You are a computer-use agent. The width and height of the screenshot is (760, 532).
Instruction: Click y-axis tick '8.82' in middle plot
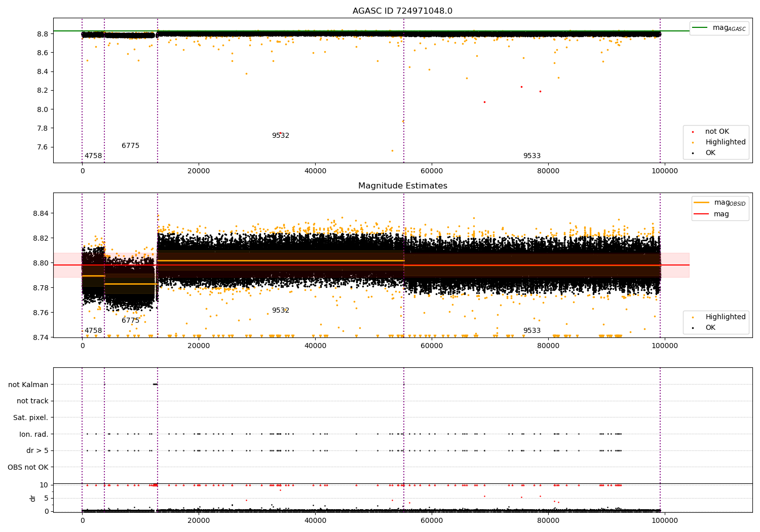41,238
